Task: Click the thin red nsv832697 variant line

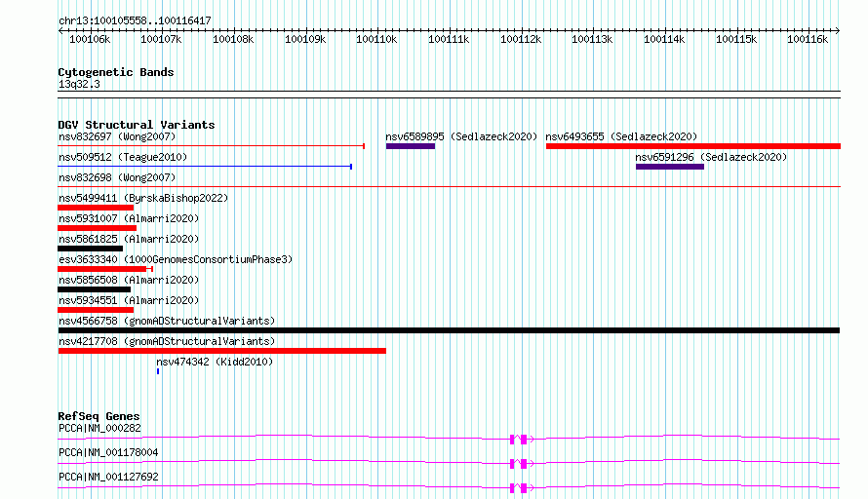Action: pyautogui.click(x=211, y=146)
